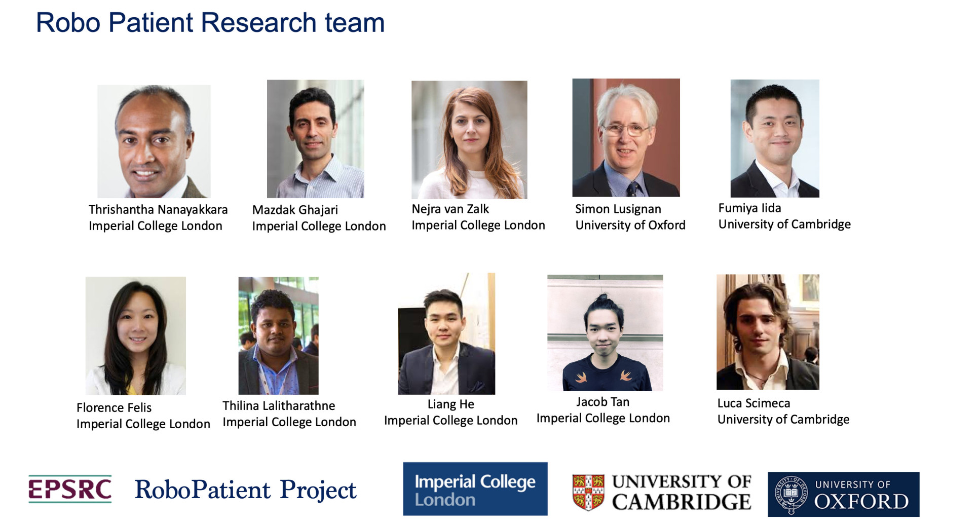The width and height of the screenshot is (980, 524).
Task: Click the photo above the Thilina Lalitharathne caption
Action: 278,335
